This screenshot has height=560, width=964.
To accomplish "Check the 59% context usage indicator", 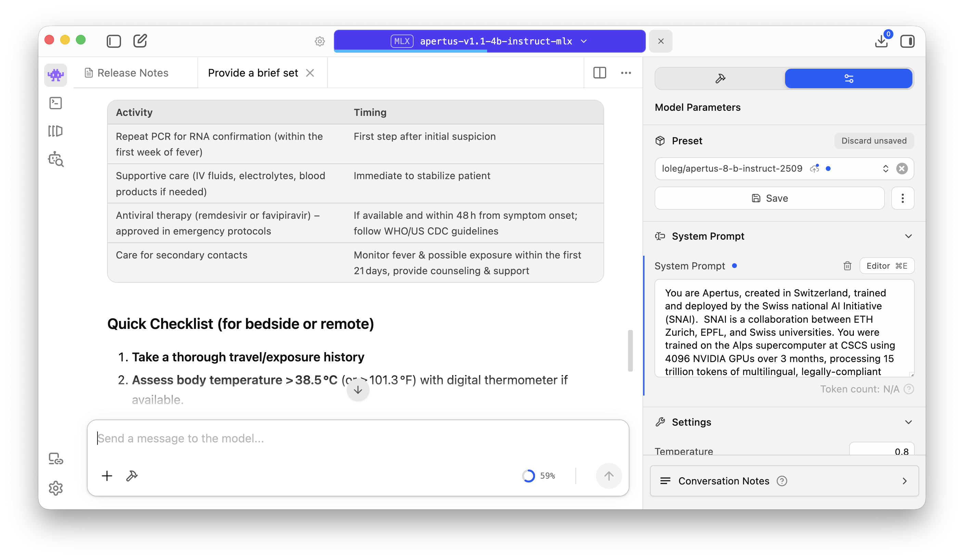I will [539, 476].
